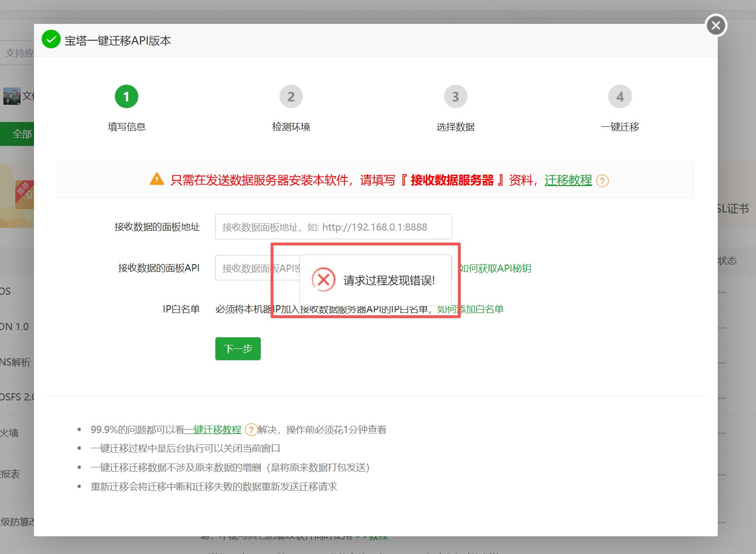Click the bold 接收数据服务器 text in the banner
The height and width of the screenshot is (554, 756).
click(x=452, y=180)
